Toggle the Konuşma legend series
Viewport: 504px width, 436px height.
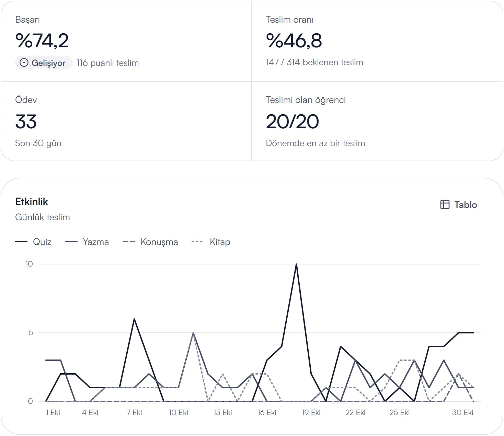point(150,242)
